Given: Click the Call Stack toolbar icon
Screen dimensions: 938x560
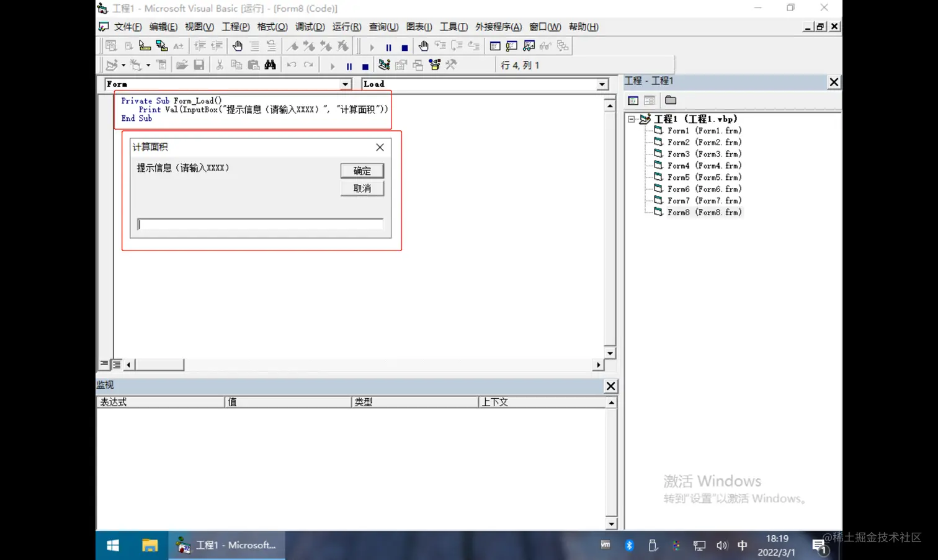Looking at the screenshot, I should pyautogui.click(x=562, y=46).
